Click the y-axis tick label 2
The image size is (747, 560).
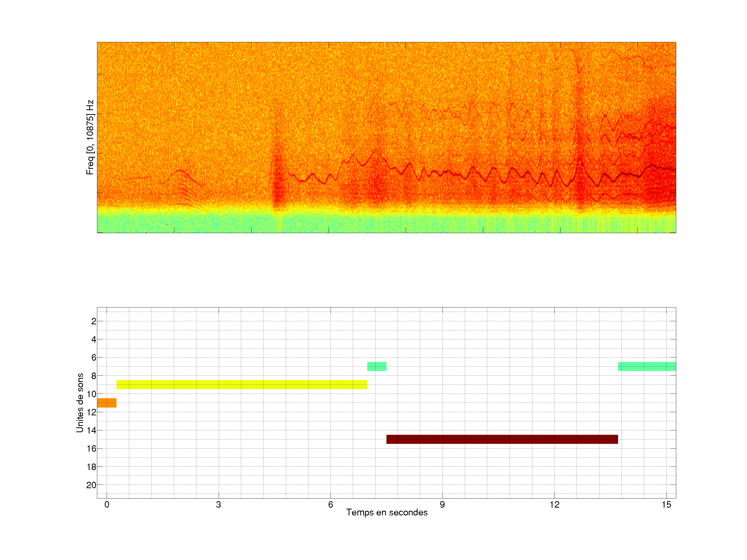(x=94, y=321)
